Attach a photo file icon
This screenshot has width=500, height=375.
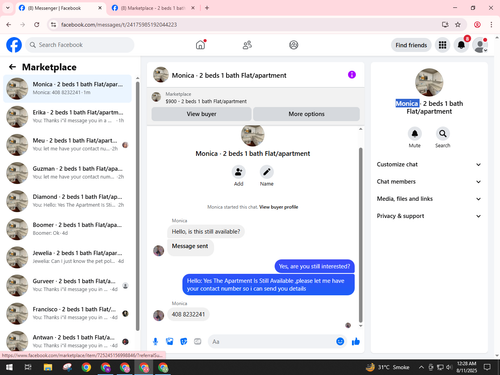(170, 341)
